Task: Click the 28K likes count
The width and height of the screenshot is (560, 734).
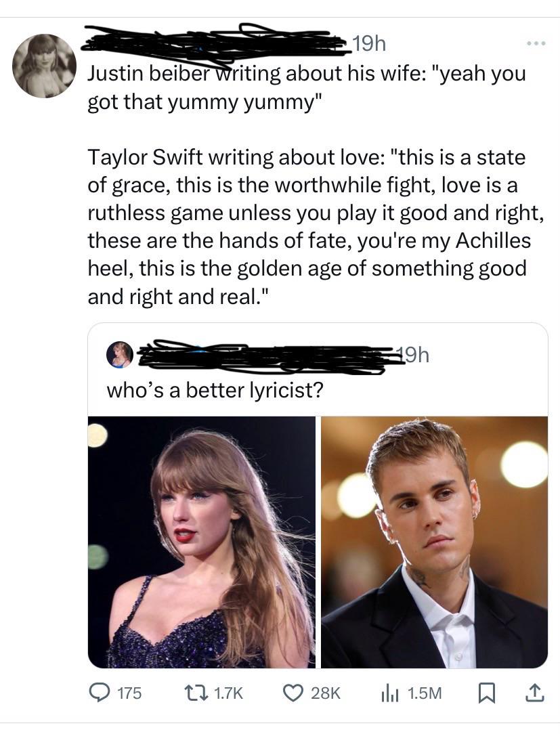Action: (x=325, y=693)
